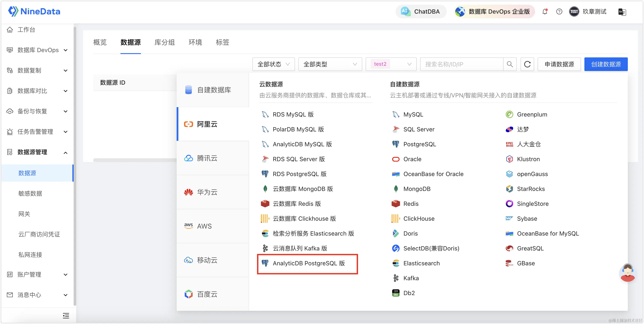Image resolution: width=644 pixels, height=324 pixels.
Task: Click the search magnifier icon
Action: (x=510, y=64)
